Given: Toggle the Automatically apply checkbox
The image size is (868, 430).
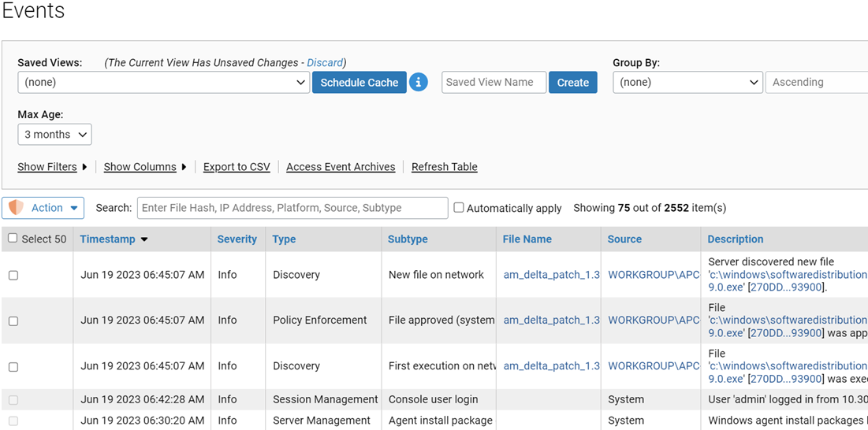Looking at the screenshot, I should (459, 208).
